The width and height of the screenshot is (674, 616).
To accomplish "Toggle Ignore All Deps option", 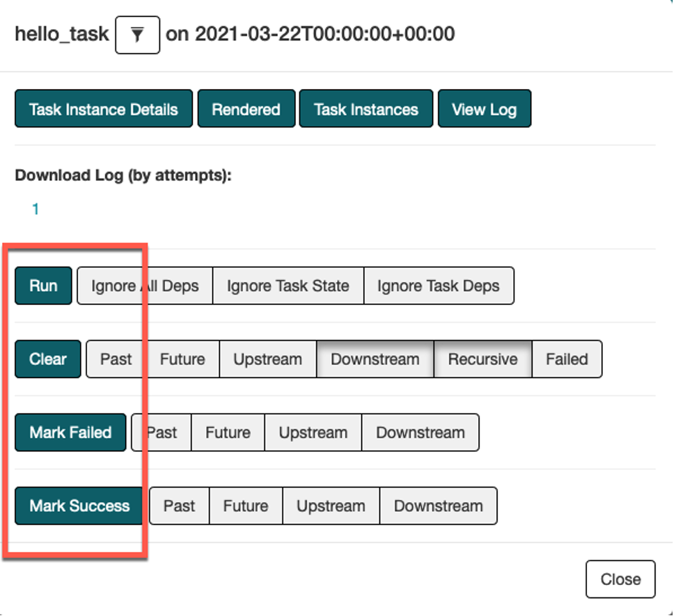I will [x=145, y=286].
